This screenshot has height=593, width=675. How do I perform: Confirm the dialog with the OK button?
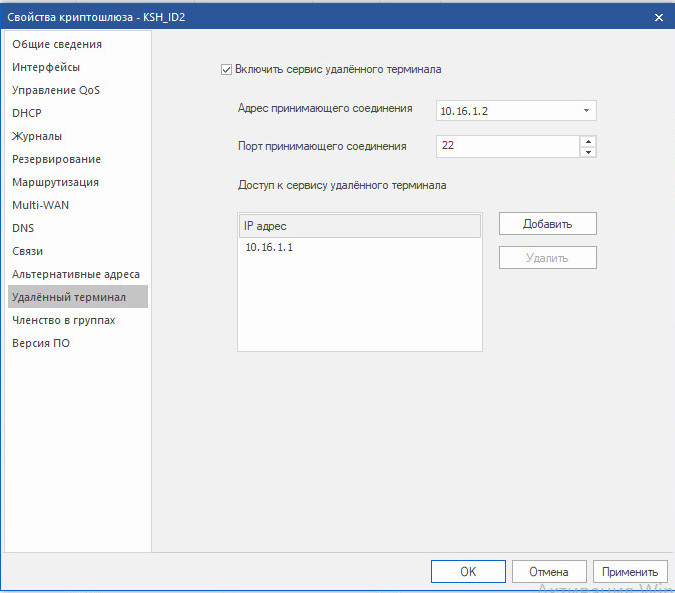click(468, 571)
